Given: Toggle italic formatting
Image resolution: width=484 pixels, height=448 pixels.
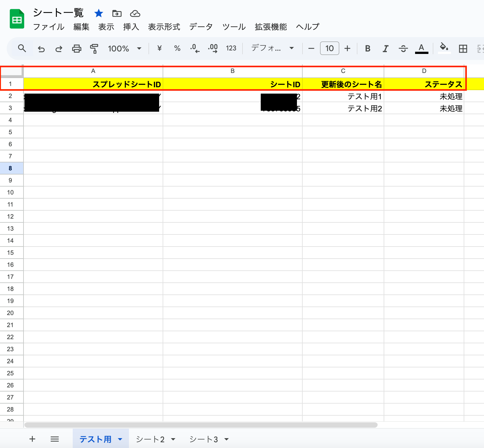Looking at the screenshot, I should click(x=386, y=49).
